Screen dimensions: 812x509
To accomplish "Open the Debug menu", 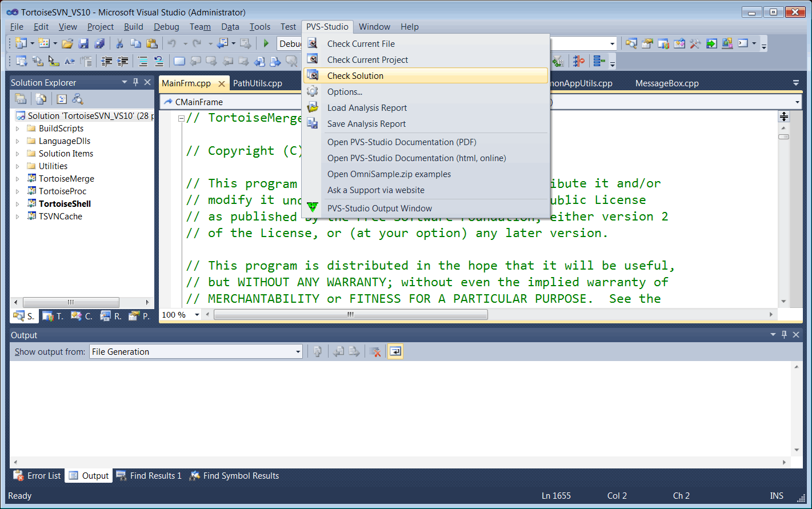I will (166, 27).
